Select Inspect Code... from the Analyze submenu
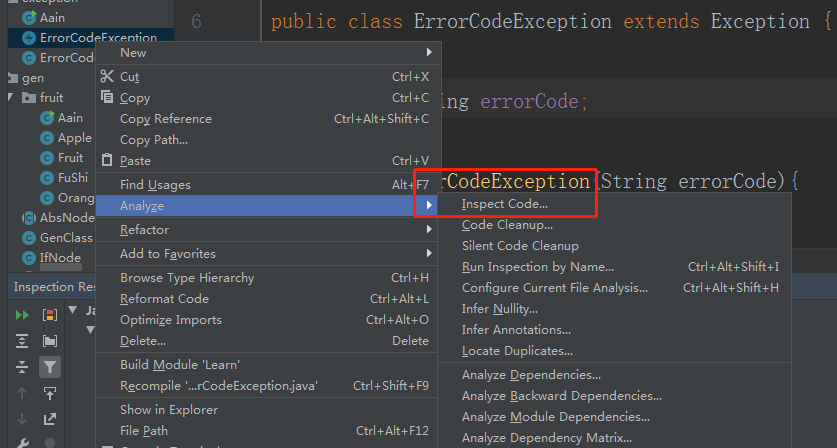 pos(505,204)
